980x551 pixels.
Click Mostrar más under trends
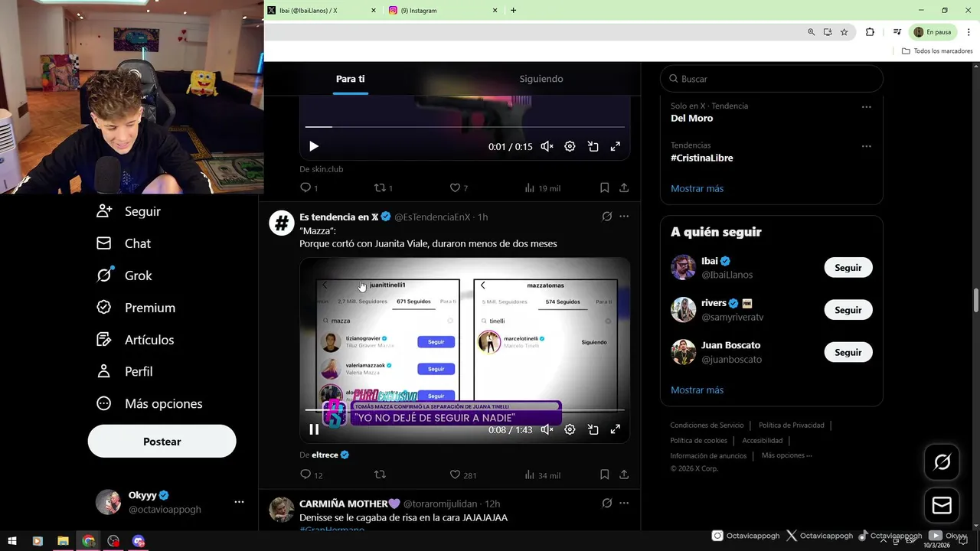click(x=697, y=188)
